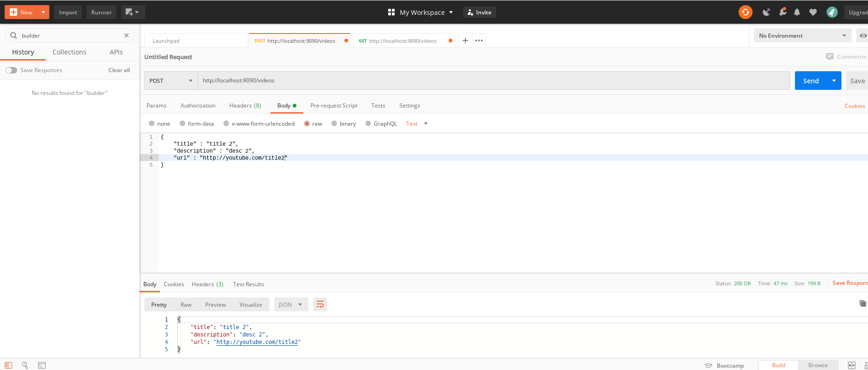Screen dimensions: 868x370
Task: Toggle the response word wrap icon
Action: pyautogui.click(x=320, y=304)
